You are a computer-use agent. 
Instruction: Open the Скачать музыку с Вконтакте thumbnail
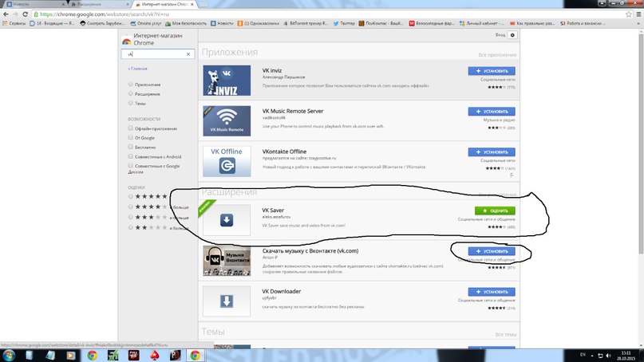click(227, 261)
